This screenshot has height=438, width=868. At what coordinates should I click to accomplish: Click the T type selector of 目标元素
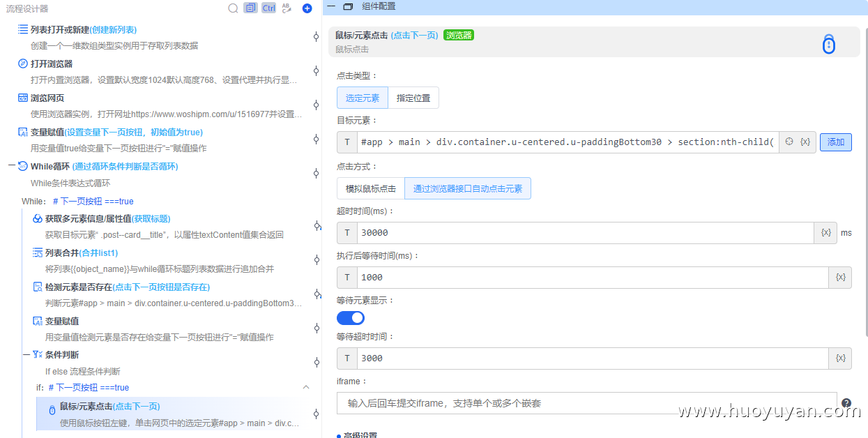click(347, 142)
